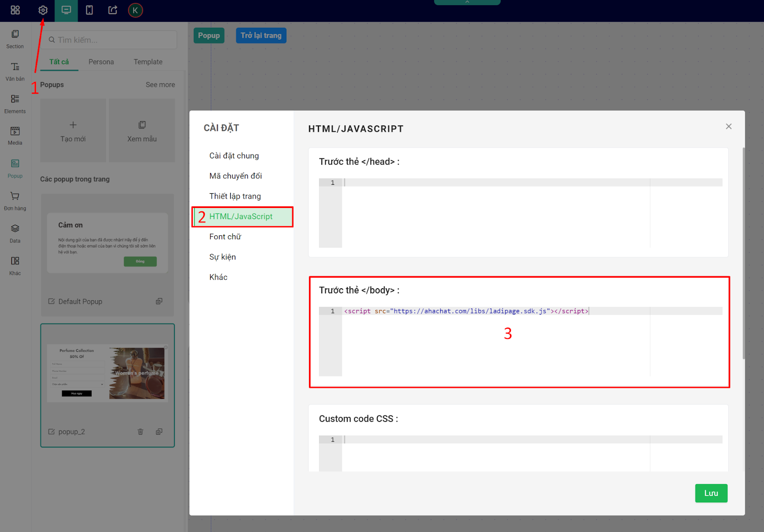
Task: Switch to Tất cả tab
Action: pos(59,62)
